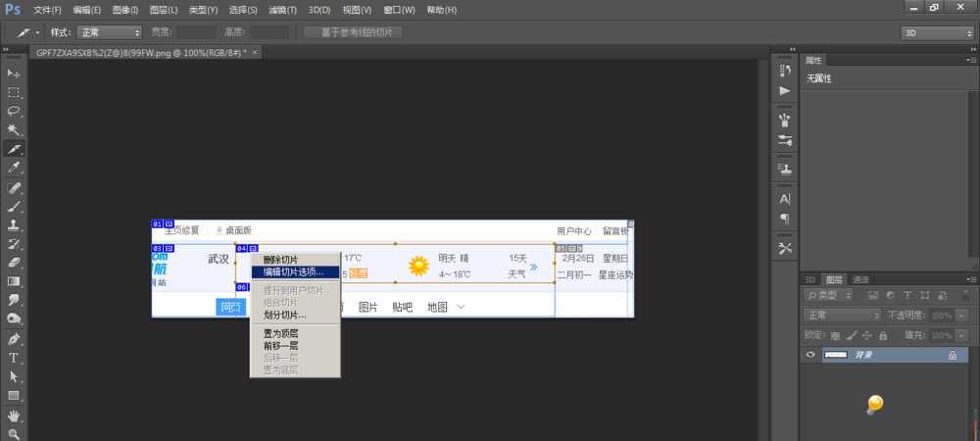The image size is (980, 441).
Task: Click the 背景 layer thumbnail
Action: point(835,356)
